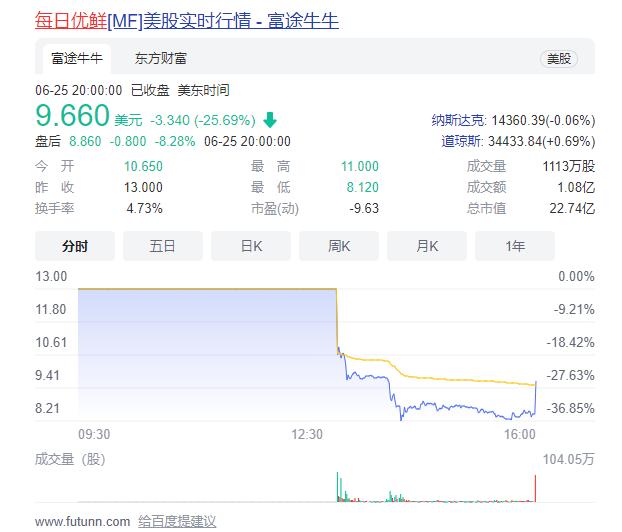The height and width of the screenshot is (532, 622).
Task: Click the 11.80 price axis label
Action: (x=51, y=309)
